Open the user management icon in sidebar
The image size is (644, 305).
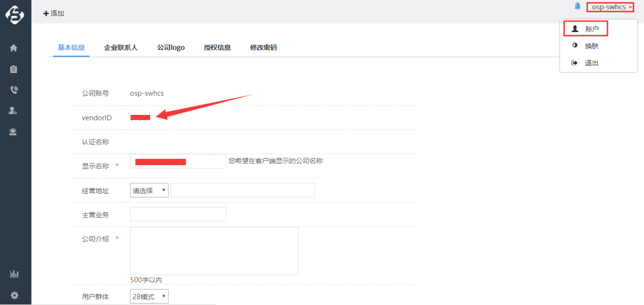point(13,111)
